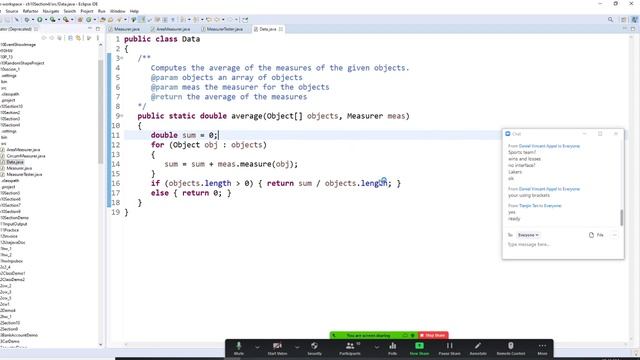Viewport: 640px width, 360px height.
Task: Click the Debug bug toolbar icon
Action: click(27, 20)
